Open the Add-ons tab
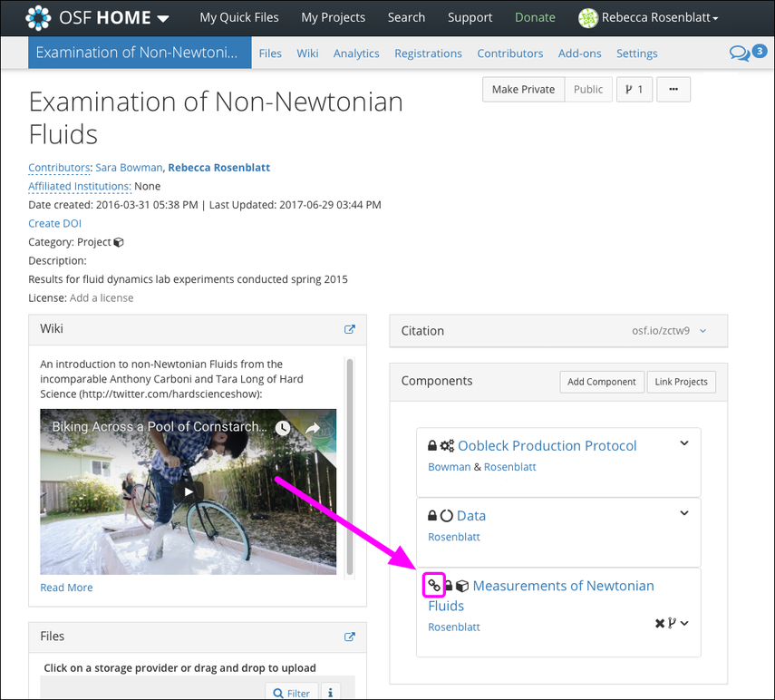The width and height of the screenshot is (775, 700). (580, 53)
